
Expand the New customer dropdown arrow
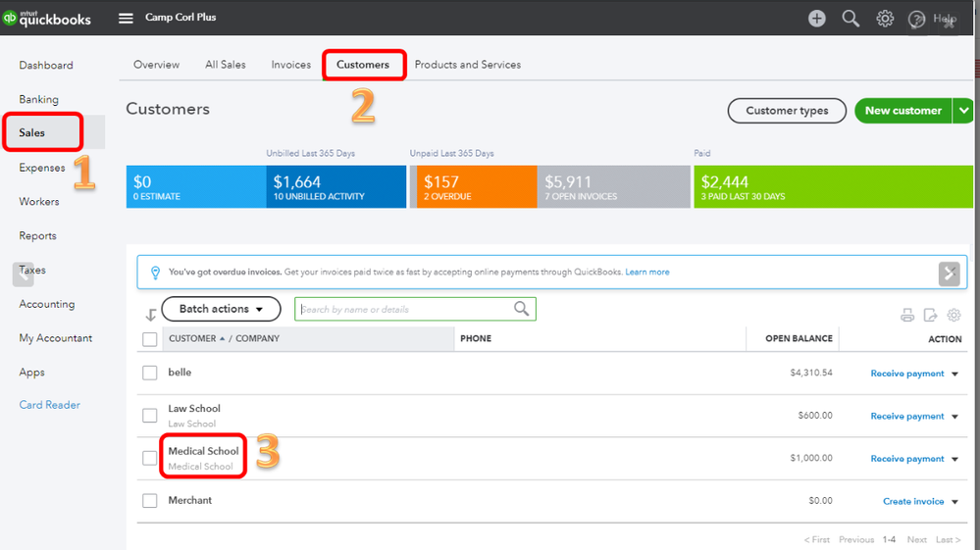point(963,111)
